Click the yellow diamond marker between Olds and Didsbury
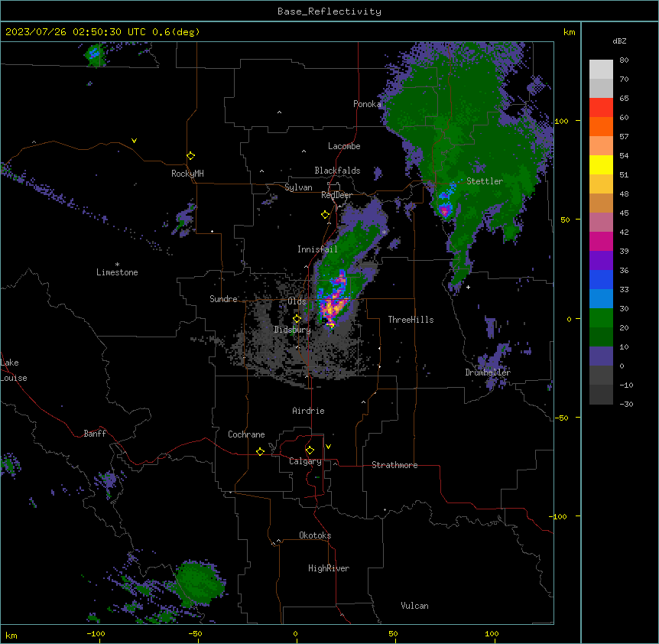 pos(297,319)
